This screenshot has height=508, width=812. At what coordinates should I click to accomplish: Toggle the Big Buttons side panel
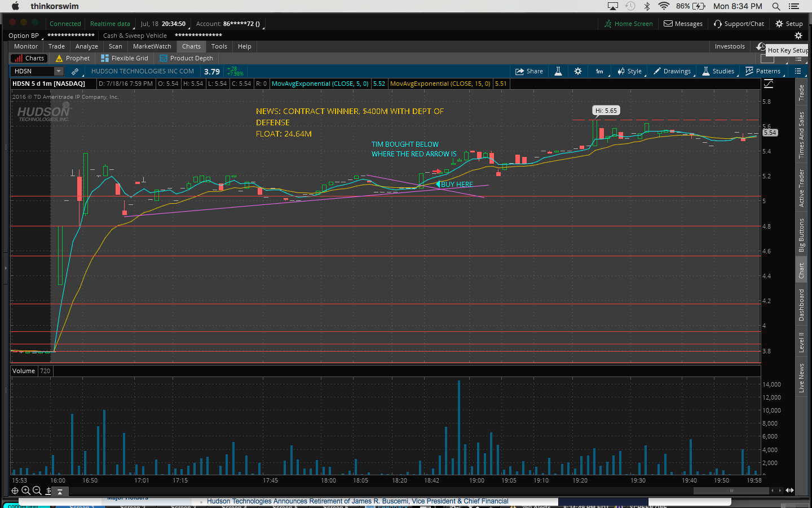pyautogui.click(x=801, y=235)
